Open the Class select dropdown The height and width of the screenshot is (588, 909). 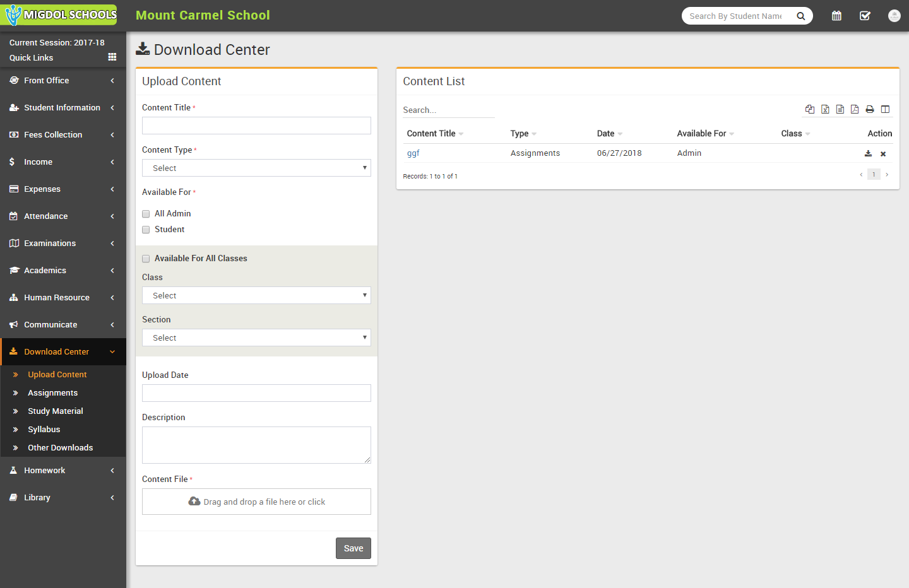(256, 295)
